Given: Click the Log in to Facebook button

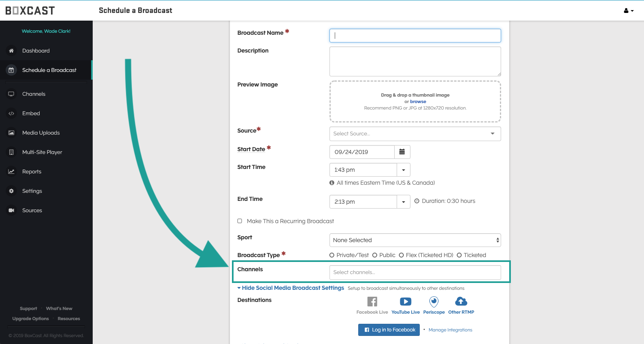Looking at the screenshot, I should 389,330.
